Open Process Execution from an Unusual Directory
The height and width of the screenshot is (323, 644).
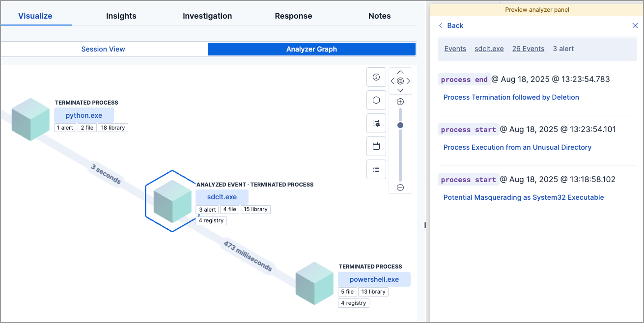pos(517,147)
